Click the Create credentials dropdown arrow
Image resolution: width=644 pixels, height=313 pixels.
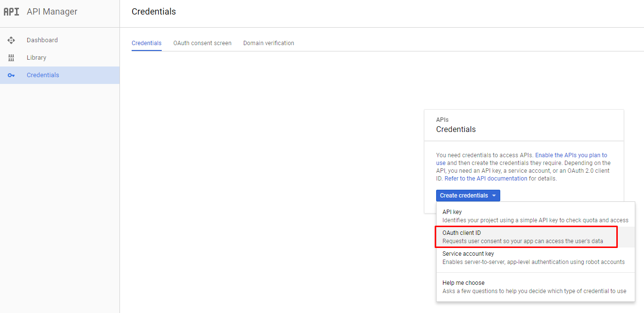(x=494, y=196)
